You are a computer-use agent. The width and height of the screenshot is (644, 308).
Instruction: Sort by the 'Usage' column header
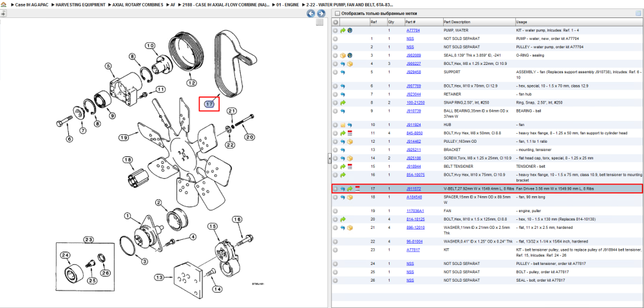(x=578, y=22)
